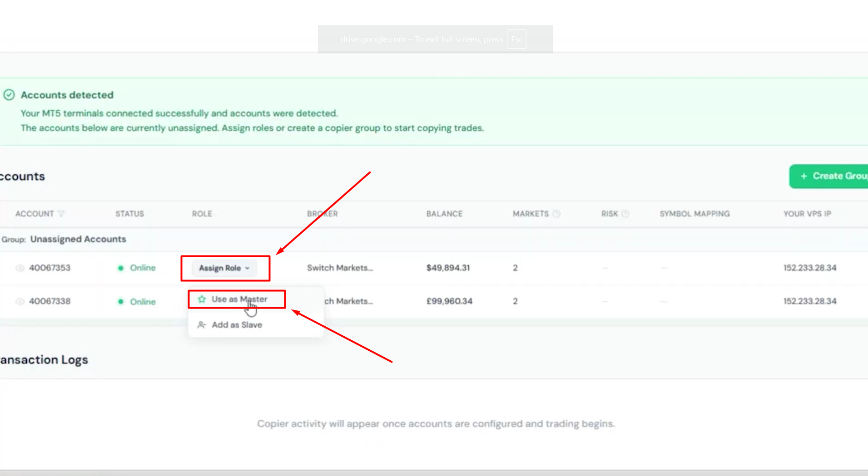Click the info icon beside MARKETS header
This screenshot has width=868, height=476.
(x=556, y=214)
